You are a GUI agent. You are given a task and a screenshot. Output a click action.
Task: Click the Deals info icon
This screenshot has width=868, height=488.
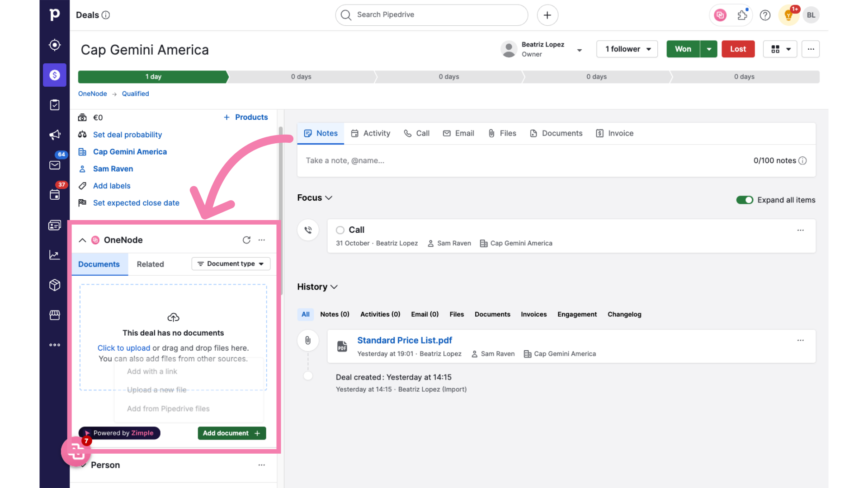pyautogui.click(x=106, y=15)
